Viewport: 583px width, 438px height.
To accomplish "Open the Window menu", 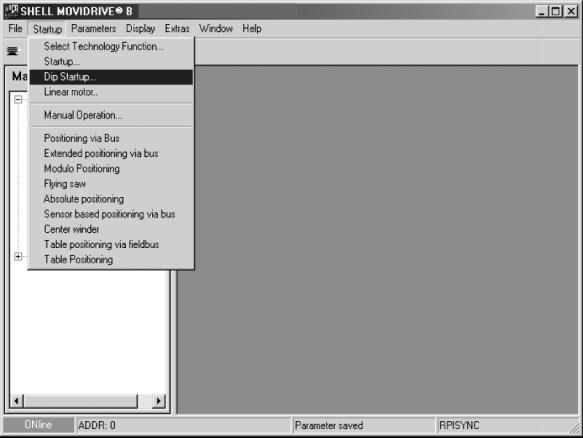I will click(x=216, y=29).
